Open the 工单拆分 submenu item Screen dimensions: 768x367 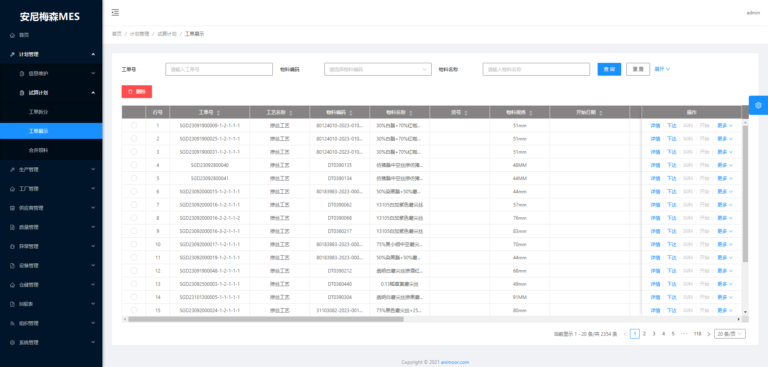(51, 112)
